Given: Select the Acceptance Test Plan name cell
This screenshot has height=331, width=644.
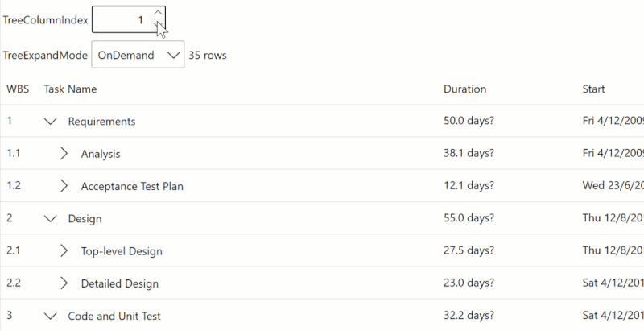Looking at the screenshot, I should click(x=132, y=186).
